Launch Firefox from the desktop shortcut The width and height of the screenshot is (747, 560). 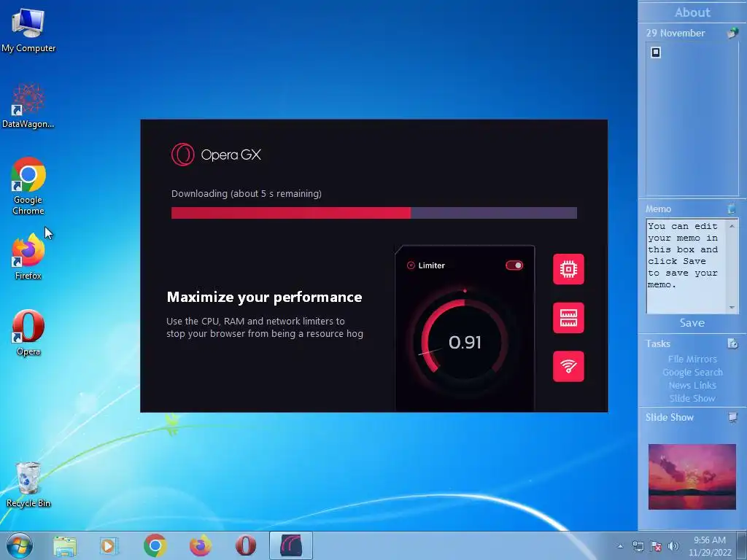28,256
